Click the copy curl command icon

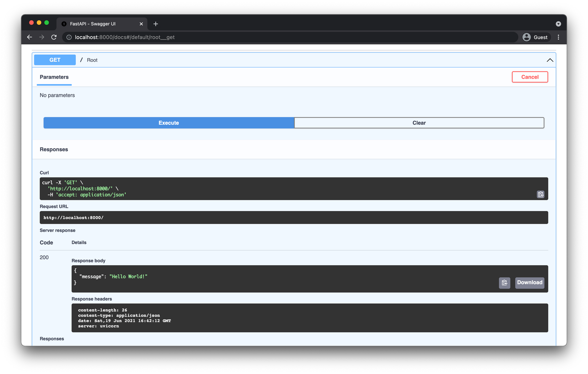pos(540,194)
